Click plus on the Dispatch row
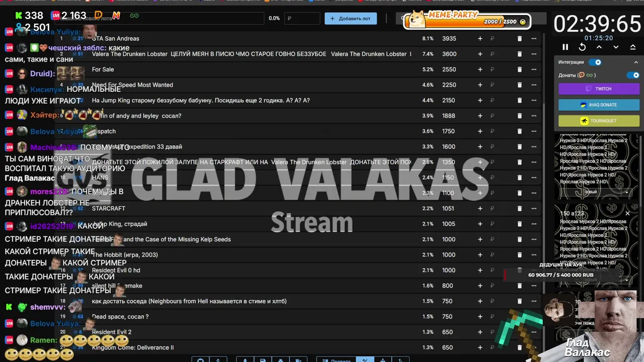This screenshot has width=644, height=362. (x=480, y=131)
